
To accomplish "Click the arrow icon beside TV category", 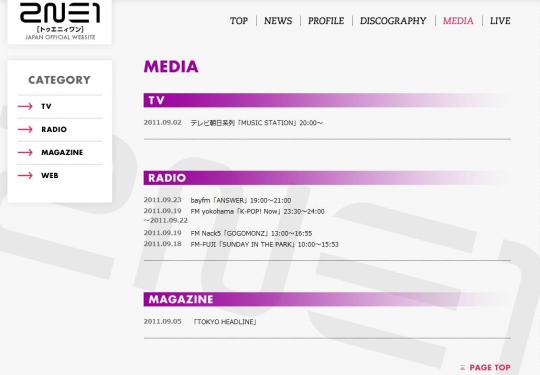I will coord(25,106).
